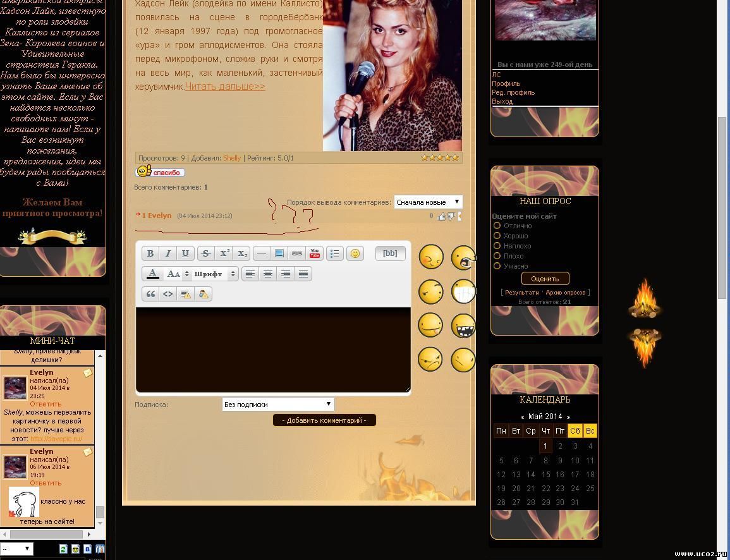Open the 'Без подписки' subscription dropdown
730x560 pixels.
point(278,405)
